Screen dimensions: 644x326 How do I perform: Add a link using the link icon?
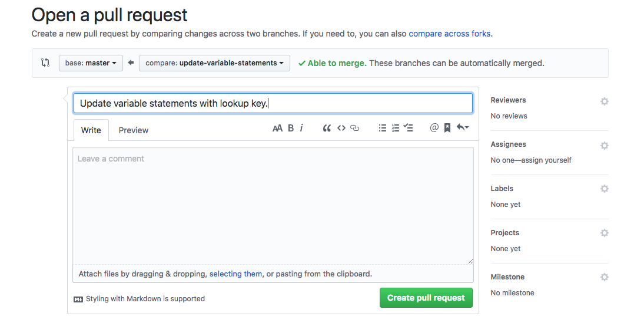354,128
